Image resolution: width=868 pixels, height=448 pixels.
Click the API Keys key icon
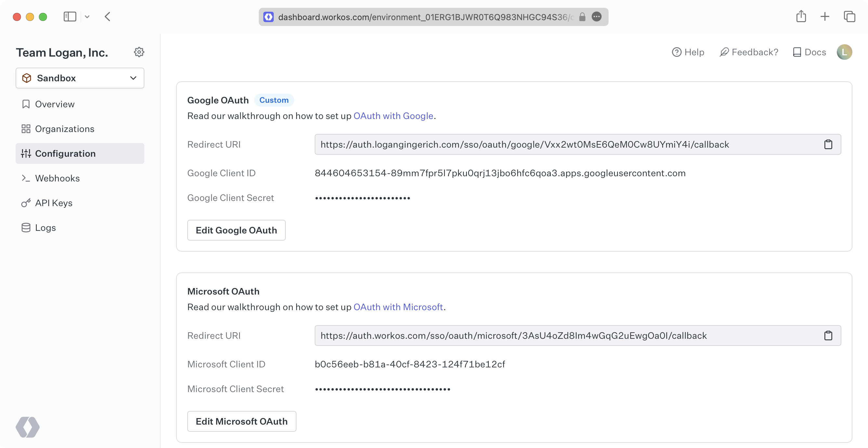(x=26, y=203)
